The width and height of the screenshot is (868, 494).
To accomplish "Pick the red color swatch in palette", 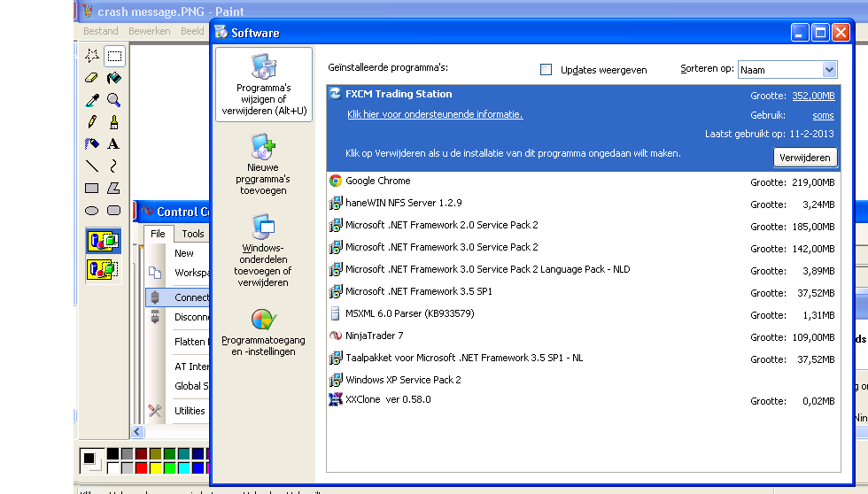I will point(142,468).
